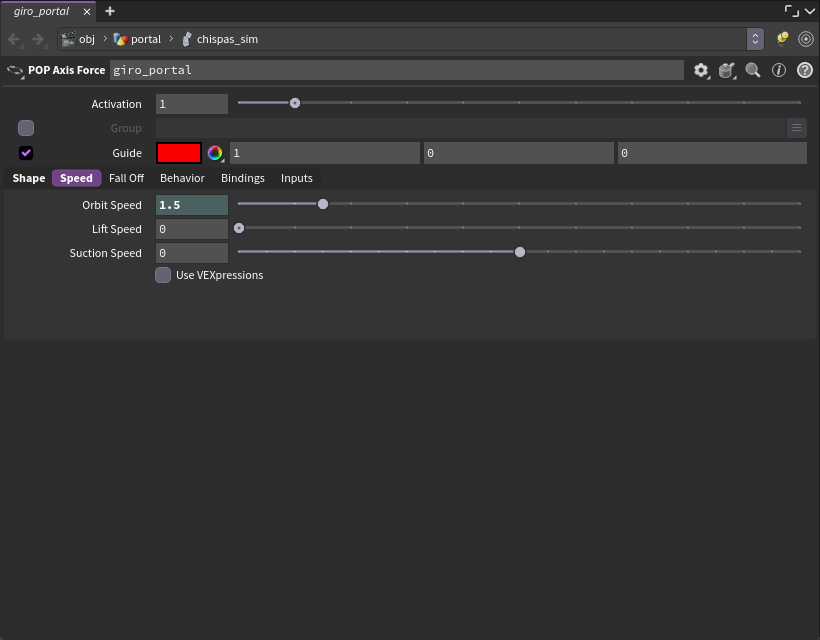Select the Speed tab
Image resolution: width=820 pixels, height=640 pixels.
tap(76, 178)
